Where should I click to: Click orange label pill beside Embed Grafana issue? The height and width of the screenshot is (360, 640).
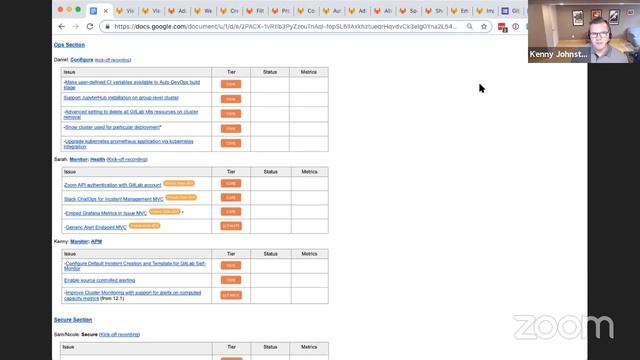pos(164,211)
